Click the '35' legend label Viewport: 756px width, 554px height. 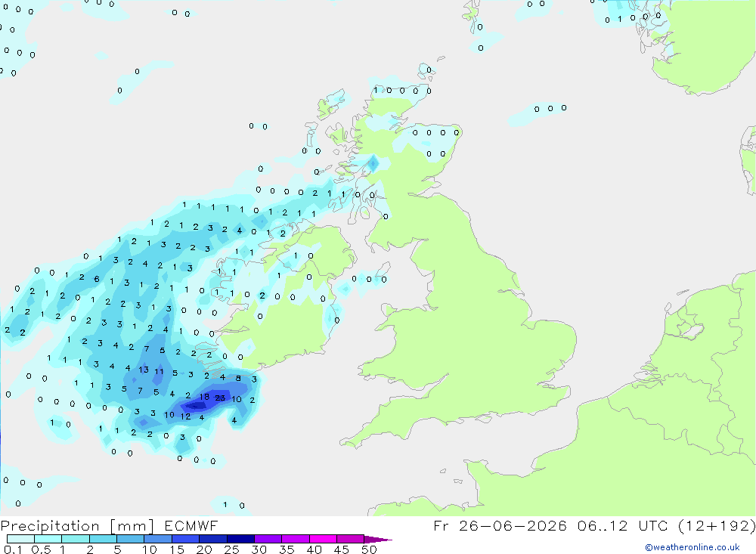287,549
